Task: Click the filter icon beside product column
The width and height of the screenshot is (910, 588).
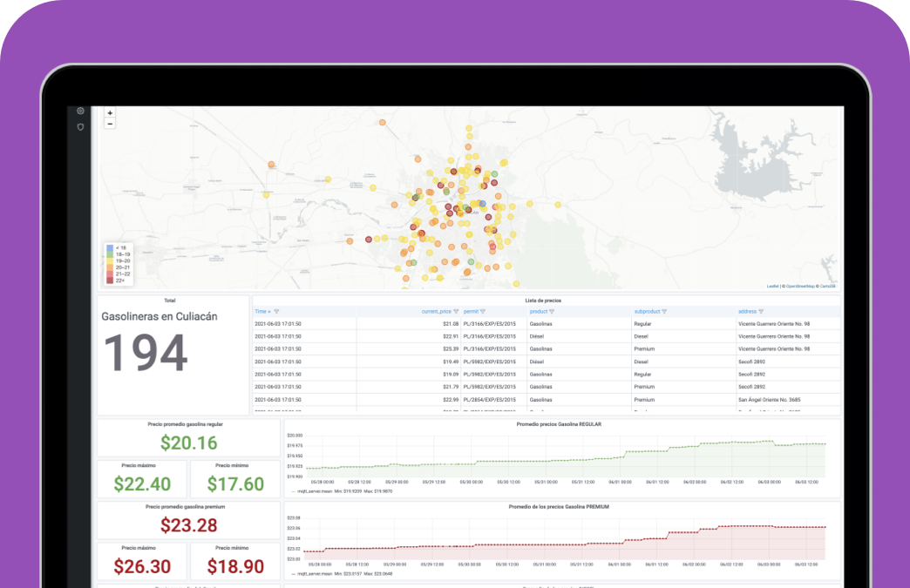Action: 552,312
